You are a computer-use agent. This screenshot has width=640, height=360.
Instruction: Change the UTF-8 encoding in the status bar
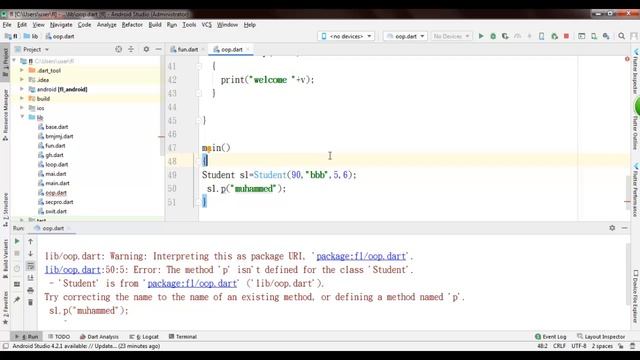pos(579,346)
